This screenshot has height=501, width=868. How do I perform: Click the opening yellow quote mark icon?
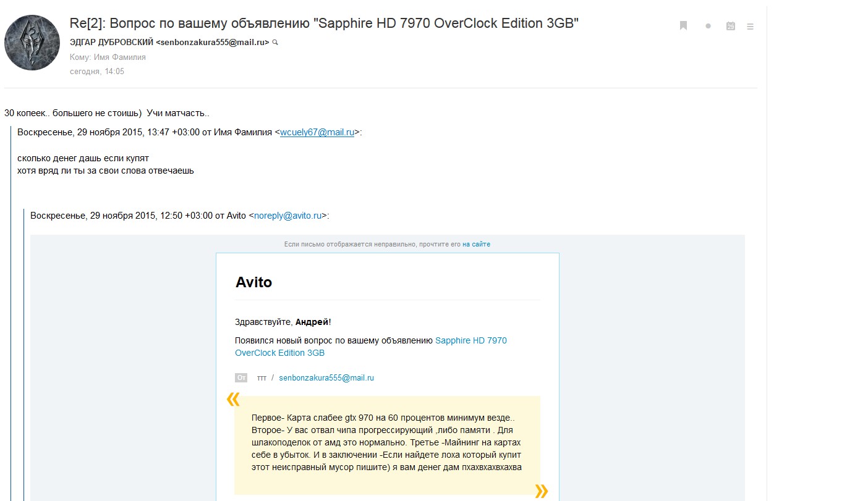tap(232, 400)
